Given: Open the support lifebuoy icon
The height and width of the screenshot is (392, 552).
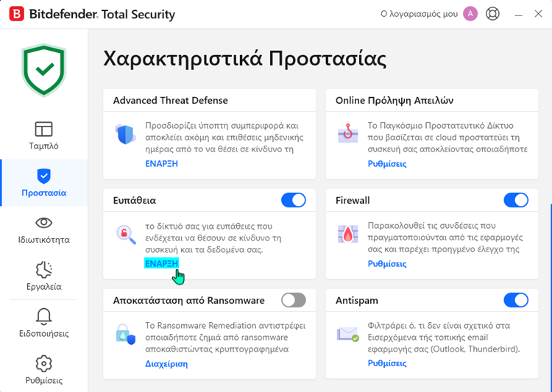Looking at the screenshot, I should pos(492,14).
